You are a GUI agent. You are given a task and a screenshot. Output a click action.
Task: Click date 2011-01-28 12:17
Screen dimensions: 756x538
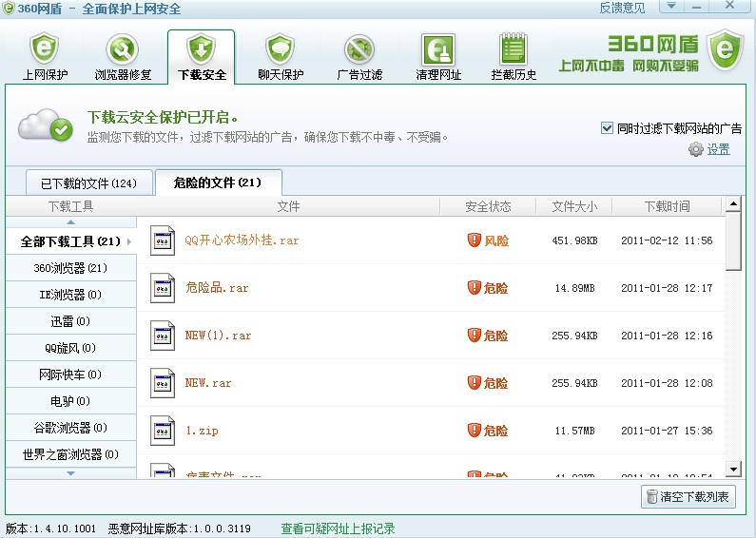click(x=667, y=288)
